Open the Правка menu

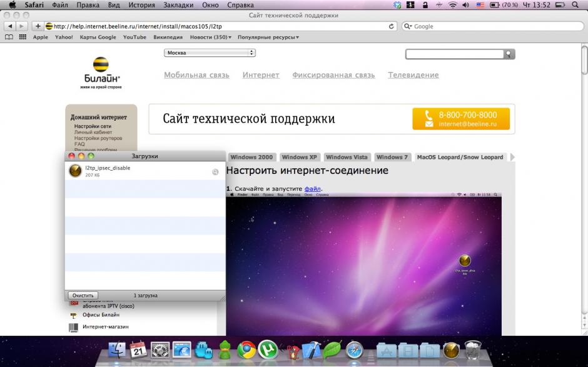point(88,5)
